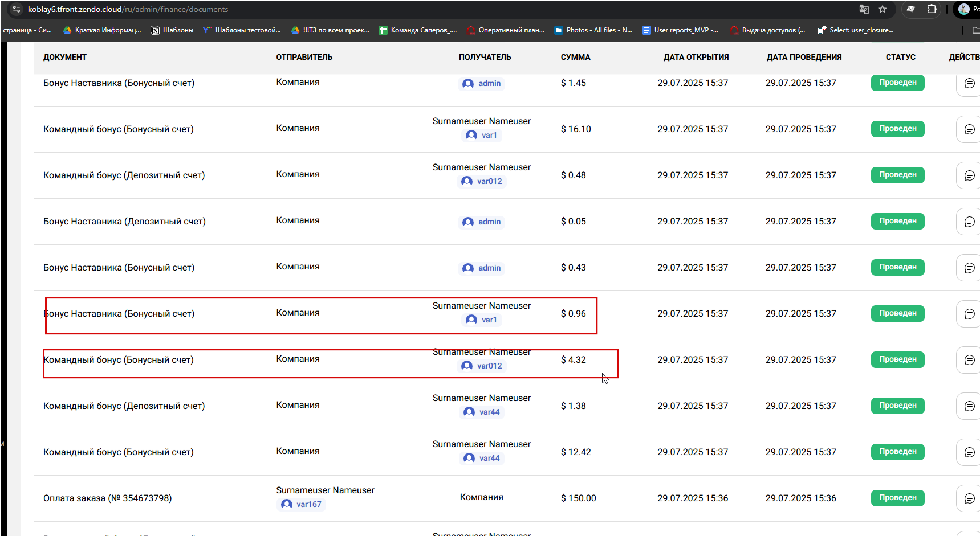Open var012 user chip in $ 4.32 row
The width and height of the screenshot is (980, 536).
pyautogui.click(x=482, y=366)
